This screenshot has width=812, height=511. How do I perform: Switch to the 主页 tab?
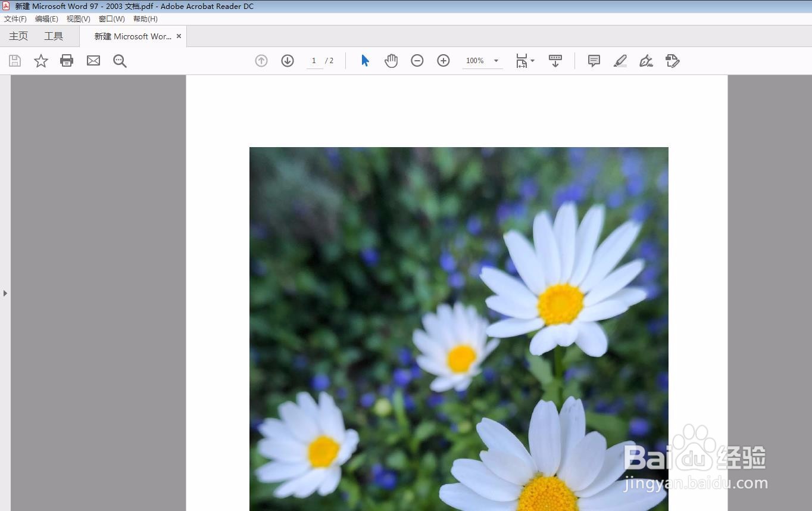[18, 36]
